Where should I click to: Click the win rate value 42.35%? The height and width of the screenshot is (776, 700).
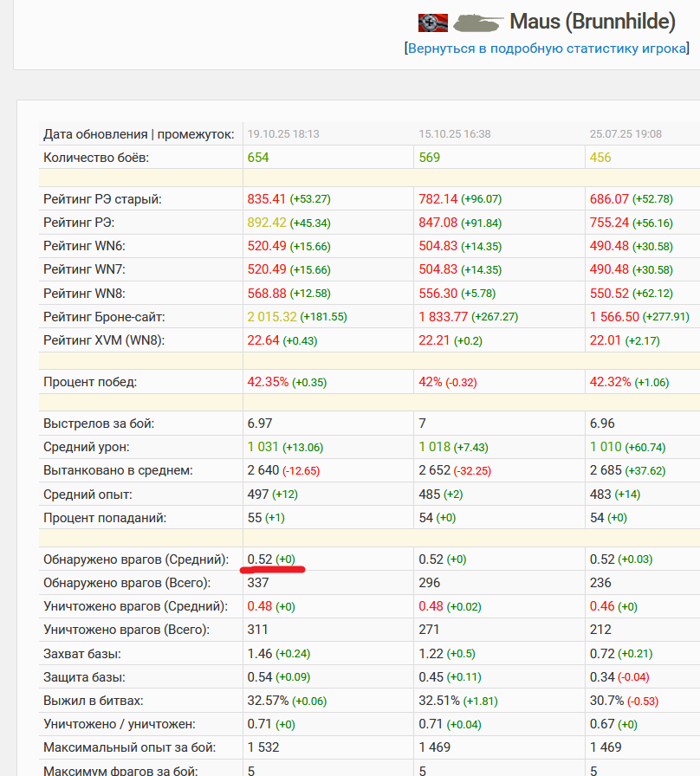pyautogui.click(x=268, y=382)
